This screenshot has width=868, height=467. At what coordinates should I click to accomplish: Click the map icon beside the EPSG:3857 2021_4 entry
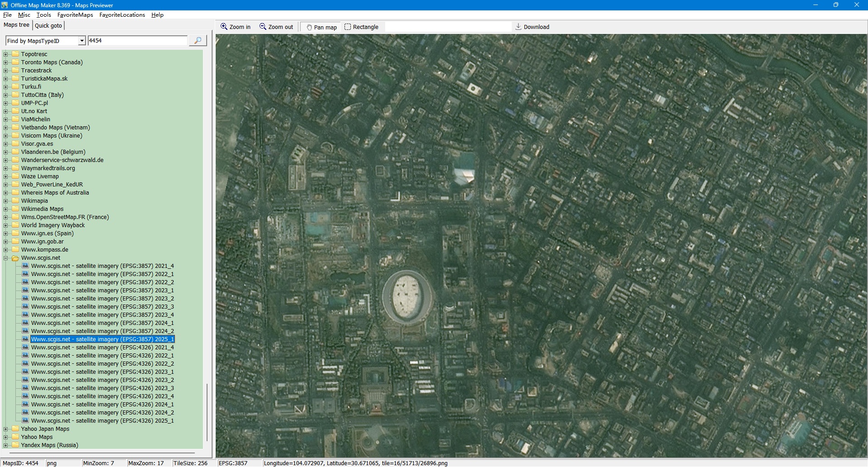[x=26, y=266]
